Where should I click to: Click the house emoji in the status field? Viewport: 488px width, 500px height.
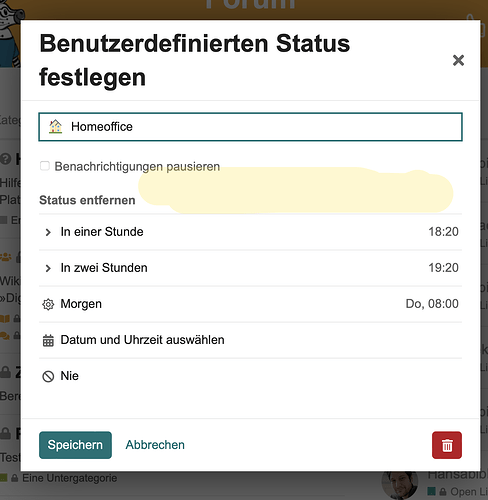pos(55,127)
